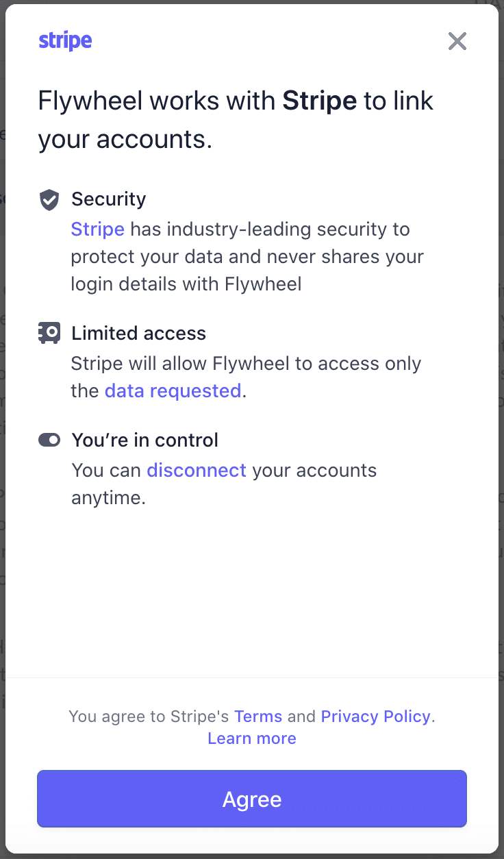Screen dimensions: 504x859
Task: Click the "Learn more" link
Action: coord(252,738)
